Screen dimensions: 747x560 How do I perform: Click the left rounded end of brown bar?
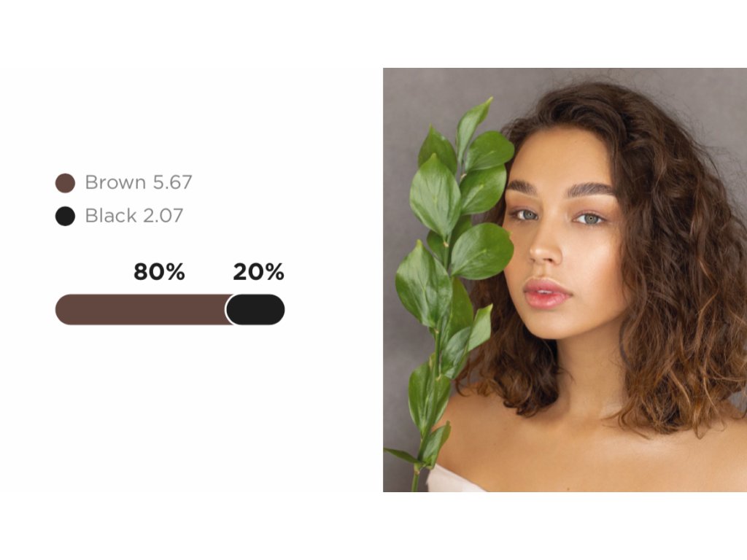point(64,309)
